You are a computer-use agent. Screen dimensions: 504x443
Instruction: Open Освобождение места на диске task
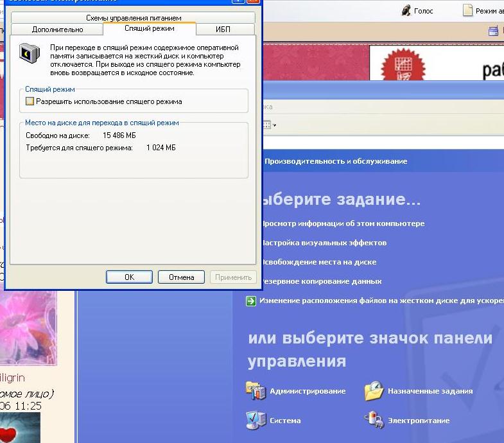point(319,262)
